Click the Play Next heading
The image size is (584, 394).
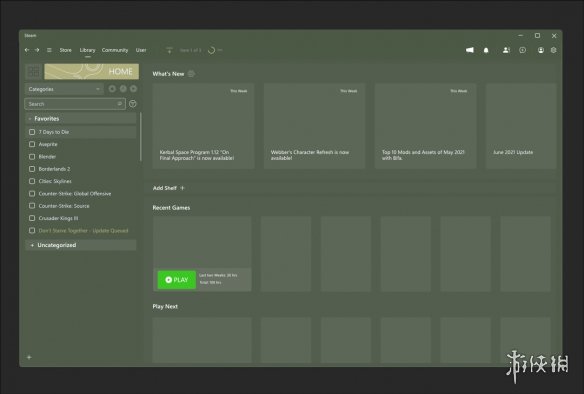coord(165,306)
